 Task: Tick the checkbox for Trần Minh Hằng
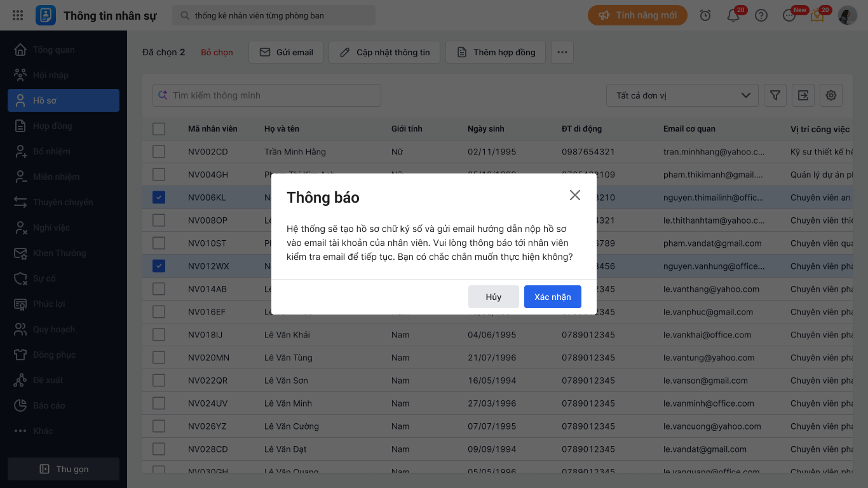[159, 152]
